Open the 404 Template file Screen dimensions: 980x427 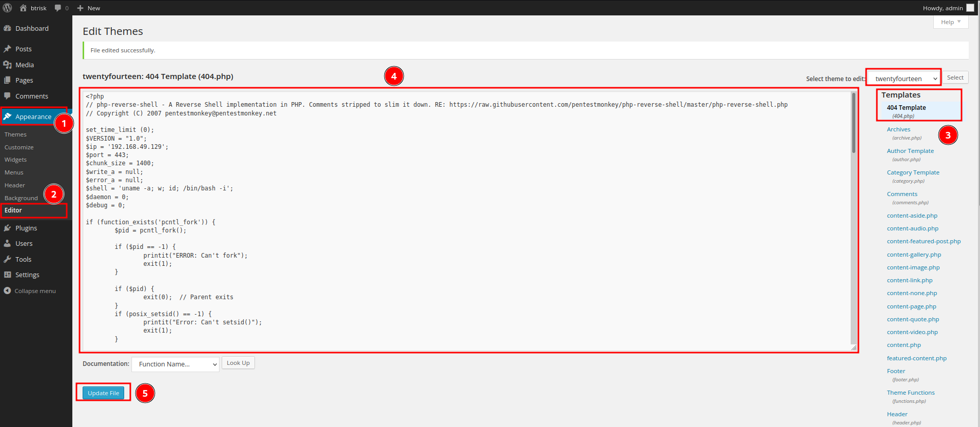click(906, 108)
